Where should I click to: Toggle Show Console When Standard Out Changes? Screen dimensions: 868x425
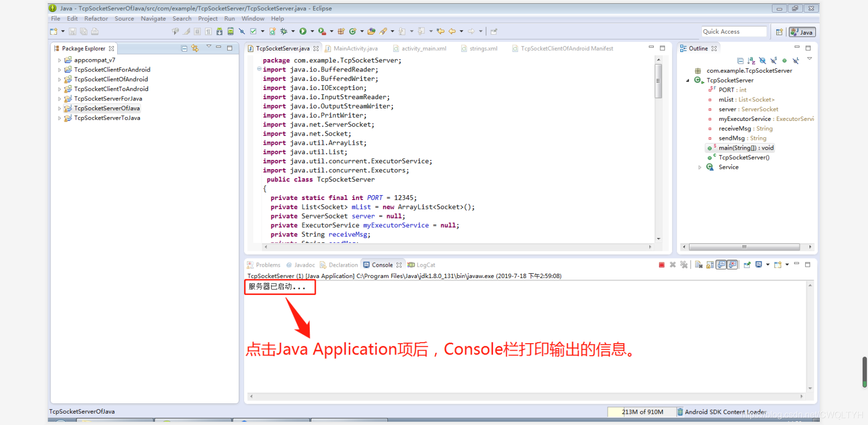click(721, 265)
